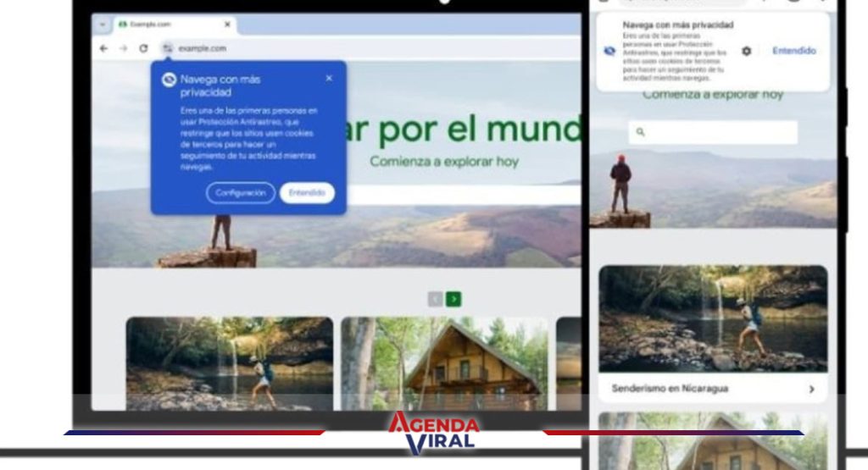This screenshot has width=868, height=470.
Task: Click the mobile page search field
Action: [713, 132]
